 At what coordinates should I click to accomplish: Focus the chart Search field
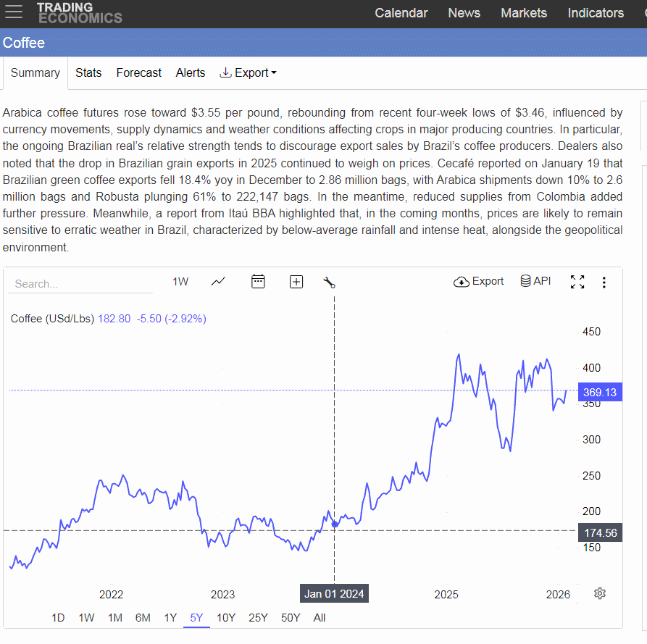tap(80, 284)
